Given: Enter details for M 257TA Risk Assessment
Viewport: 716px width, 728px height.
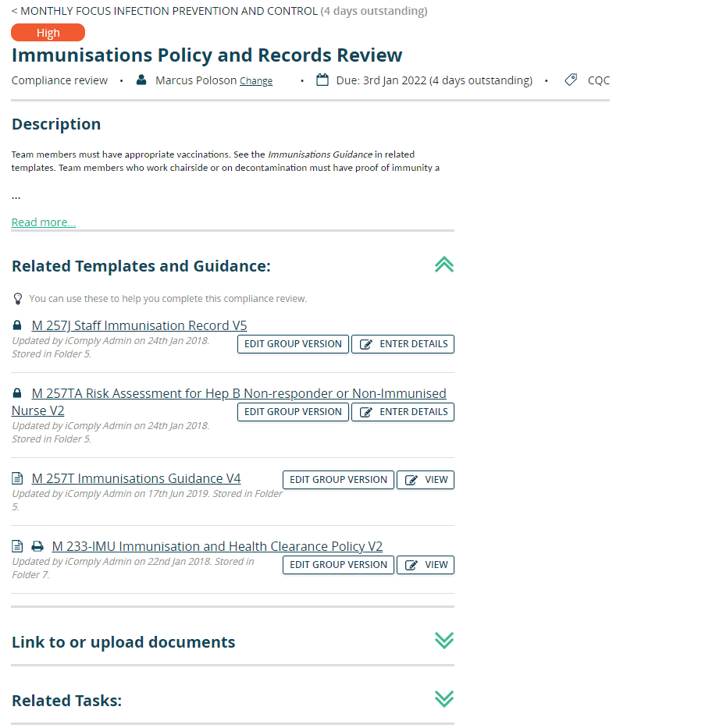Looking at the screenshot, I should tap(403, 412).
